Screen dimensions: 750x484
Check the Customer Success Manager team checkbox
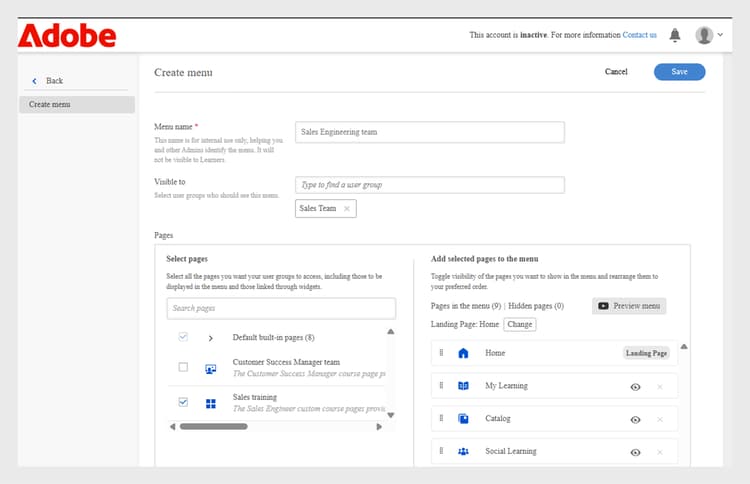coord(183,367)
